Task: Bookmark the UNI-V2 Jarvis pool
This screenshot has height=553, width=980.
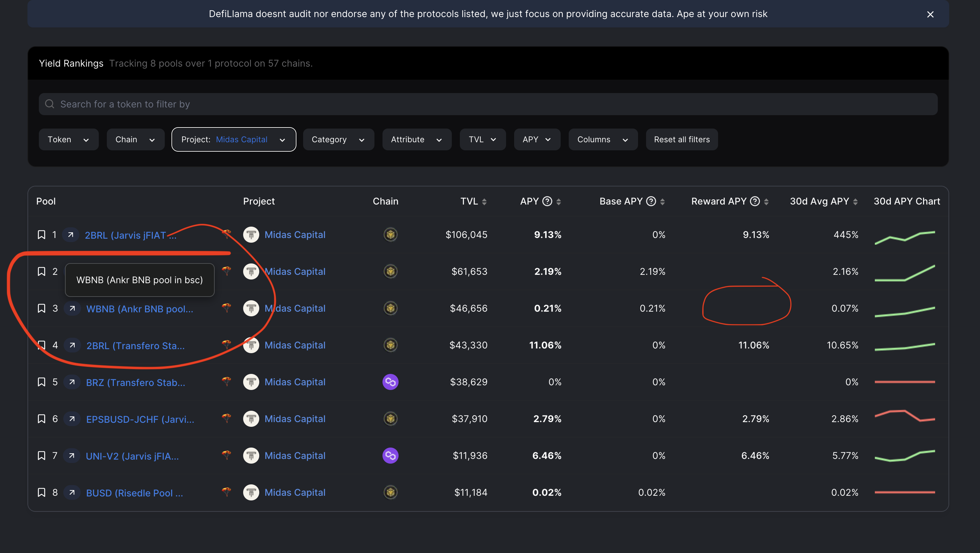Action: [42, 455]
